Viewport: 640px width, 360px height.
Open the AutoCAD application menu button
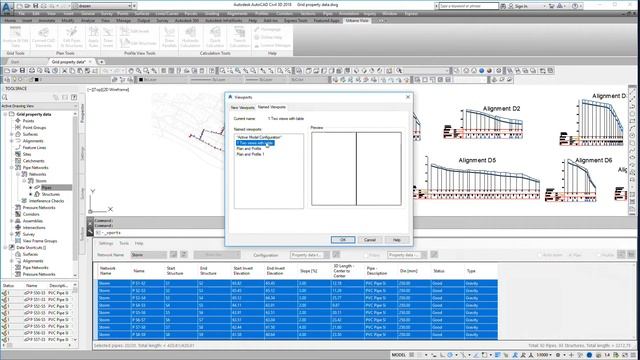tap(7, 8)
